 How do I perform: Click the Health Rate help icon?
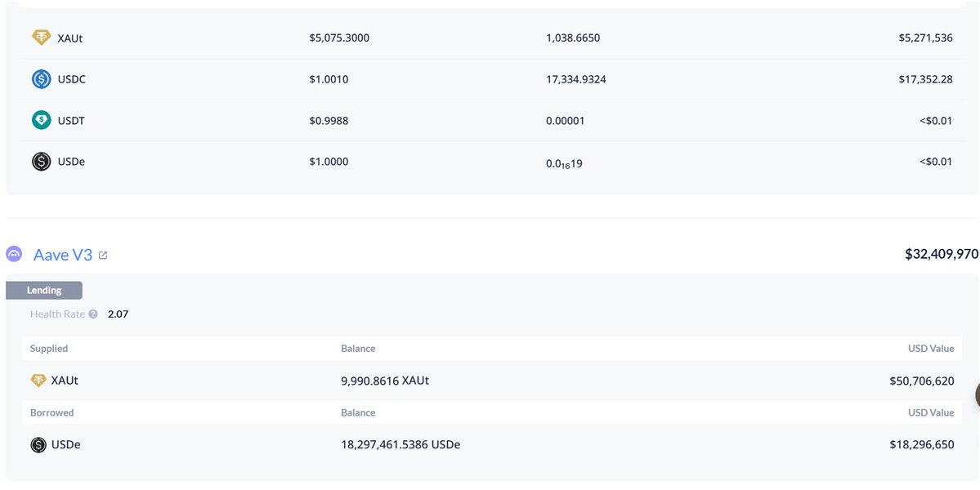[x=93, y=314]
